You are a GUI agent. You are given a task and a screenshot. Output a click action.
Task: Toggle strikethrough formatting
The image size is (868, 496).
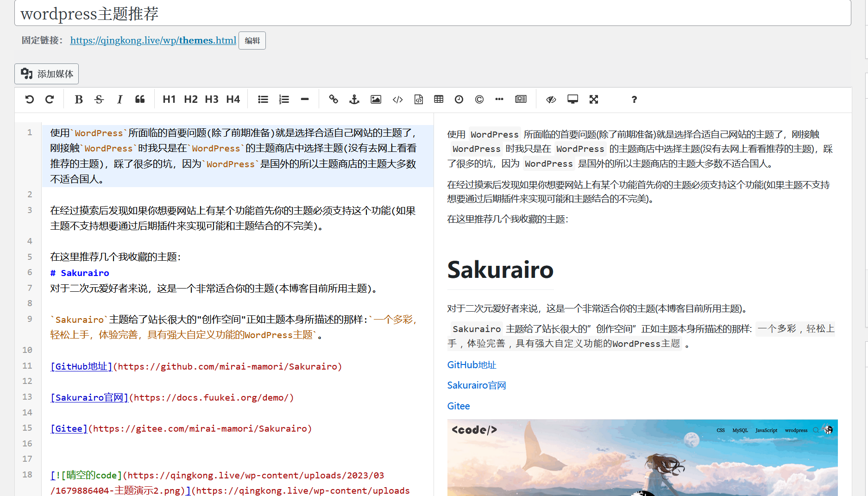99,99
